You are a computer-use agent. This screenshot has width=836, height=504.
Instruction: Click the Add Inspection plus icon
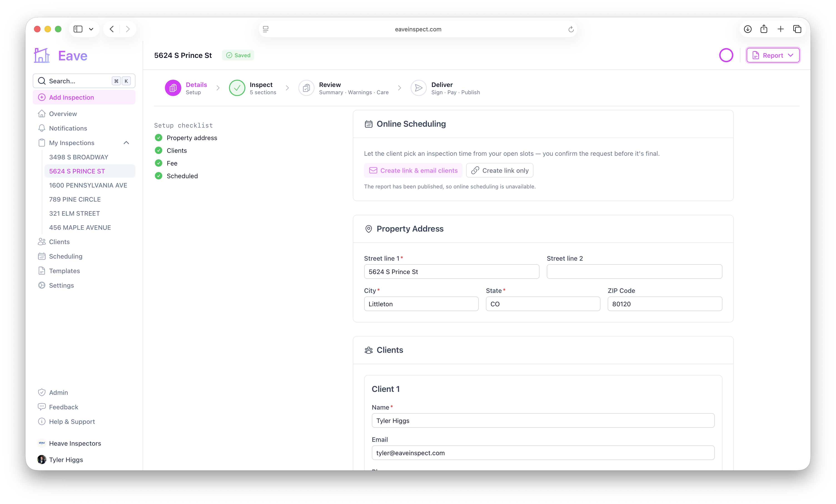tap(42, 97)
